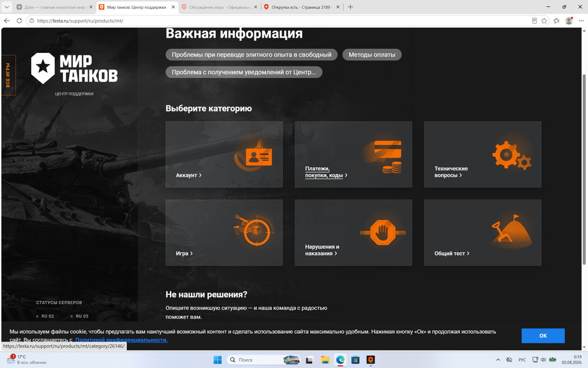Open Task View on taskbar
Image resolution: width=588 pixels, height=368 pixels.
tap(309, 360)
